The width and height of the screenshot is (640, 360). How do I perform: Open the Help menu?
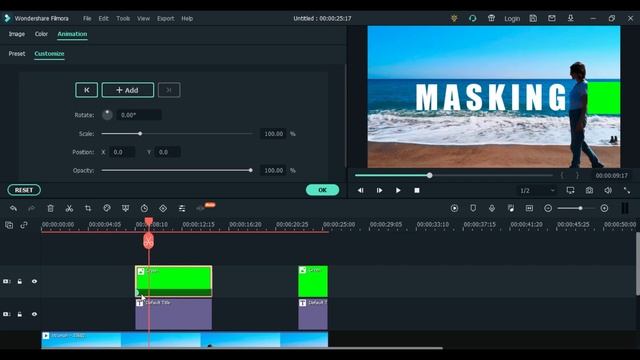tap(187, 18)
